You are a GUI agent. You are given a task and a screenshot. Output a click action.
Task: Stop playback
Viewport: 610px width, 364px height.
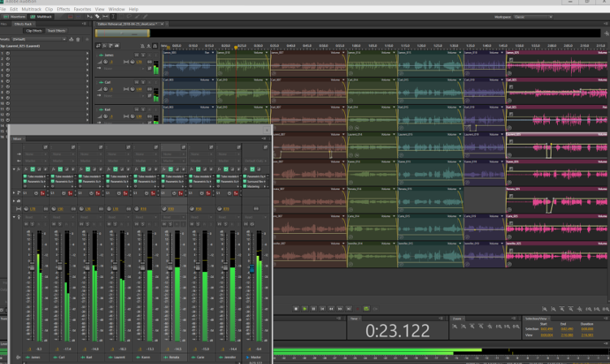click(296, 309)
